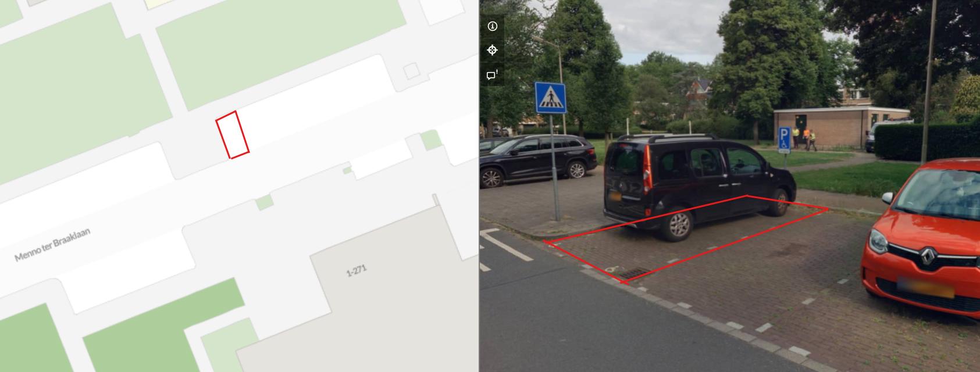Image resolution: width=980 pixels, height=372 pixels.
Task: Click the blue pedestrian crossing sign
Action: (x=550, y=98)
